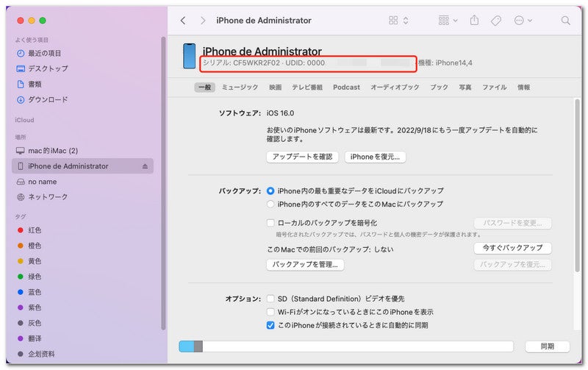
Task: Click 今すぐバックアップ button
Action: click(512, 248)
